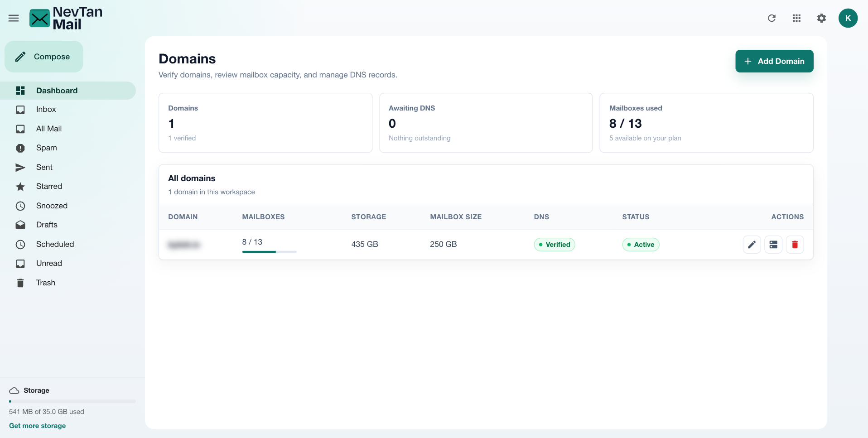This screenshot has height=438, width=868.
Task: Click the Compose button
Action: (x=44, y=57)
